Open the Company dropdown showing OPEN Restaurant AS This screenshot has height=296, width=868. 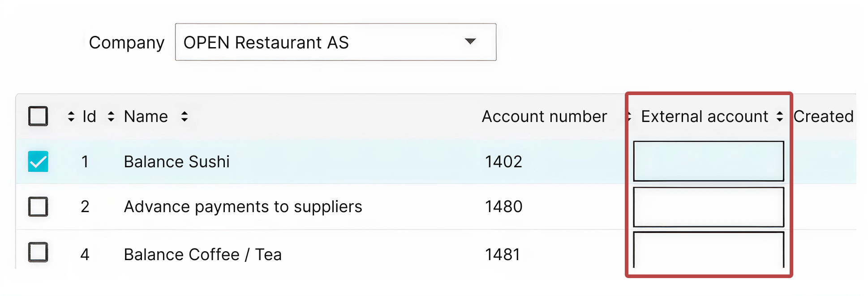[x=335, y=42]
